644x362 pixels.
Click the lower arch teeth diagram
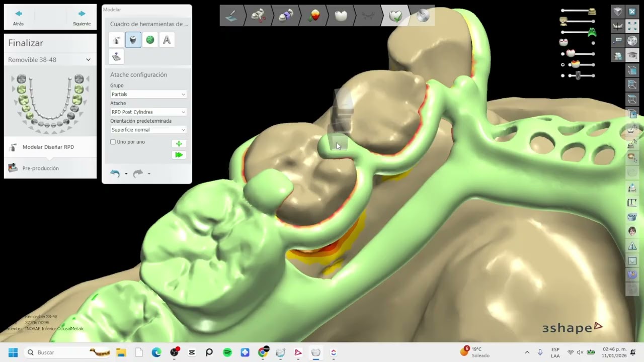50,102
